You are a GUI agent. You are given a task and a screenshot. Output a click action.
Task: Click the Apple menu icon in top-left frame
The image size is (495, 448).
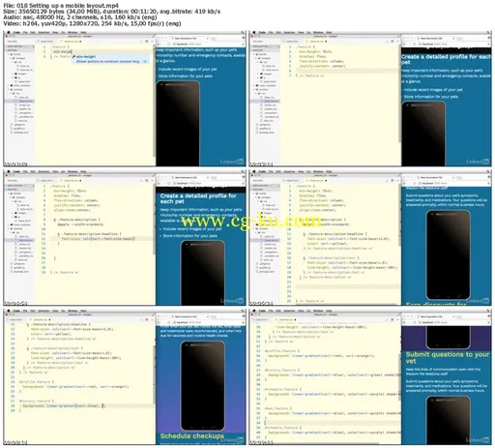tap(9, 32)
